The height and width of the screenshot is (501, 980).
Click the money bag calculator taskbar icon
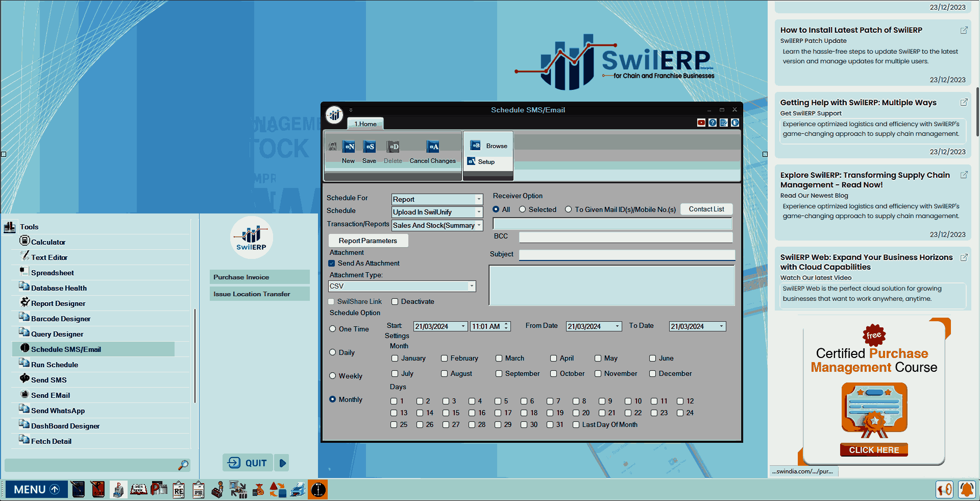pos(258,489)
